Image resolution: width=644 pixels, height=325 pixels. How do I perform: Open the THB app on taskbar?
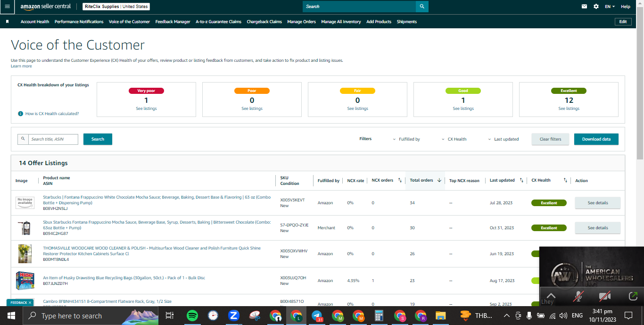click(475, 316)
